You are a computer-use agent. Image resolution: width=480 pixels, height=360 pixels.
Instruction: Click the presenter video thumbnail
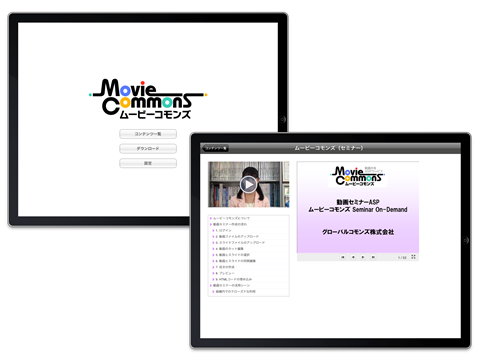[249, 184]
